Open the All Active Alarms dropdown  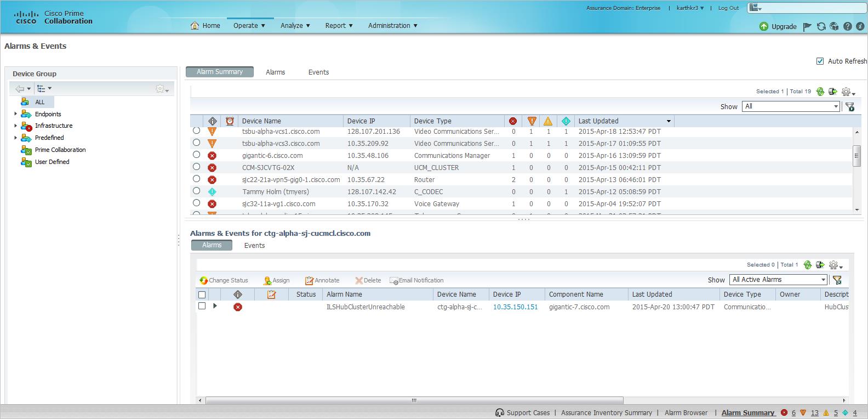click(778, 280)
